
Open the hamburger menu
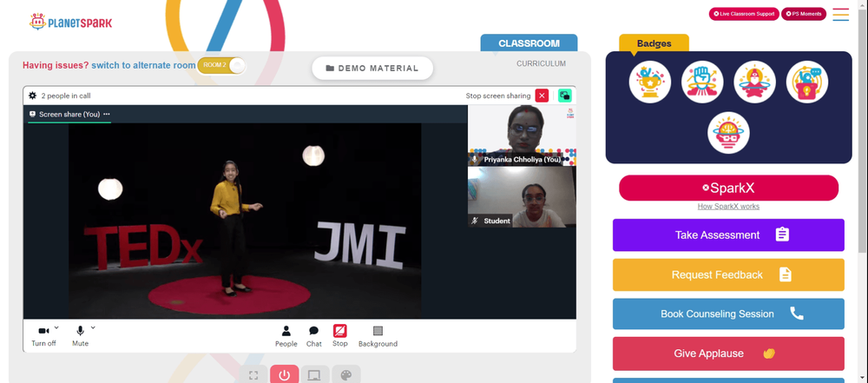pos(841,15)
